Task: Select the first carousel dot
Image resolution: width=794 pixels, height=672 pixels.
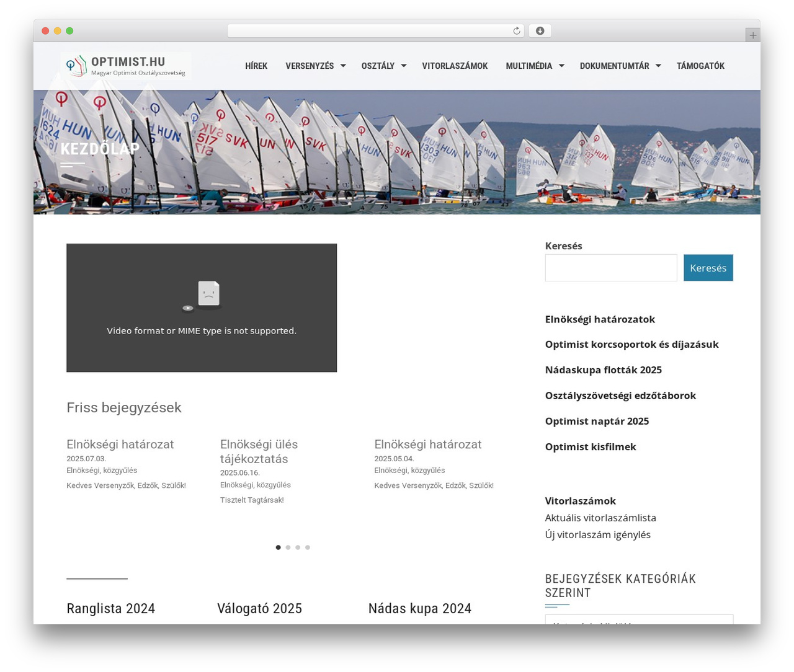Action: click(278, 547)
